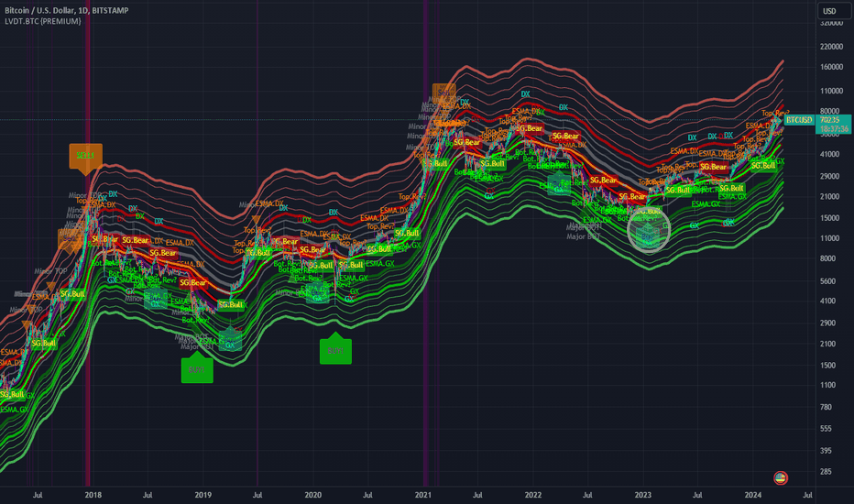Click the 2019 label on time axis
The width and height of the screenshot is (854, 504).
pyautogui.click(x=203, y=495)
